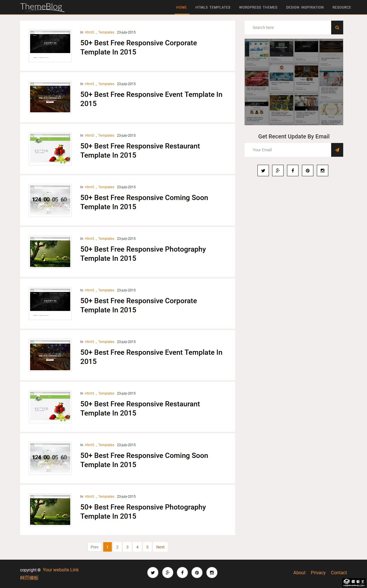
Task: Open the footer Pinterest icon
Action: (x=197, y=573)
